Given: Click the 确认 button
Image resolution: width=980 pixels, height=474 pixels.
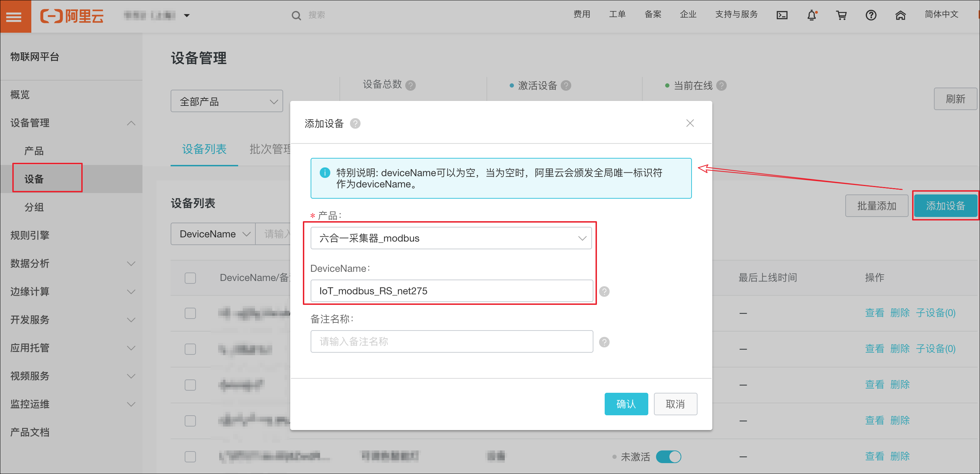Looking at the screenshot, I should (626, 404).
